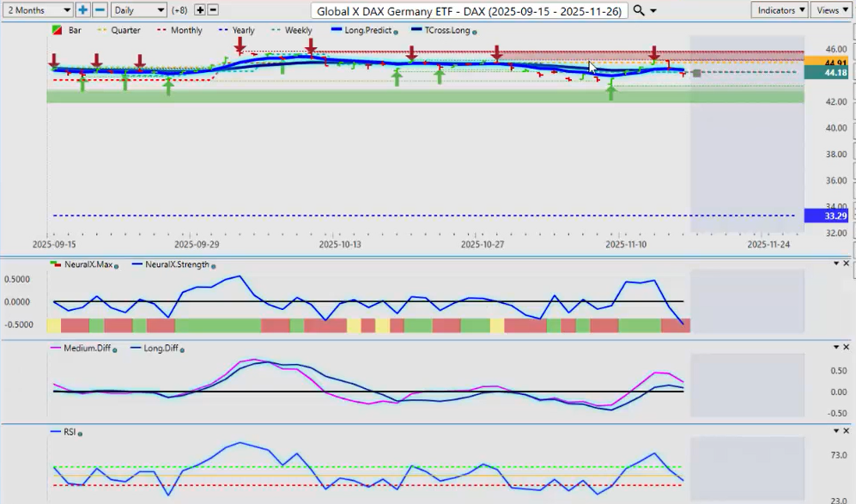856x504 pixels.
Task: Click the black plus forecast increment button
Action: [199, 10]
